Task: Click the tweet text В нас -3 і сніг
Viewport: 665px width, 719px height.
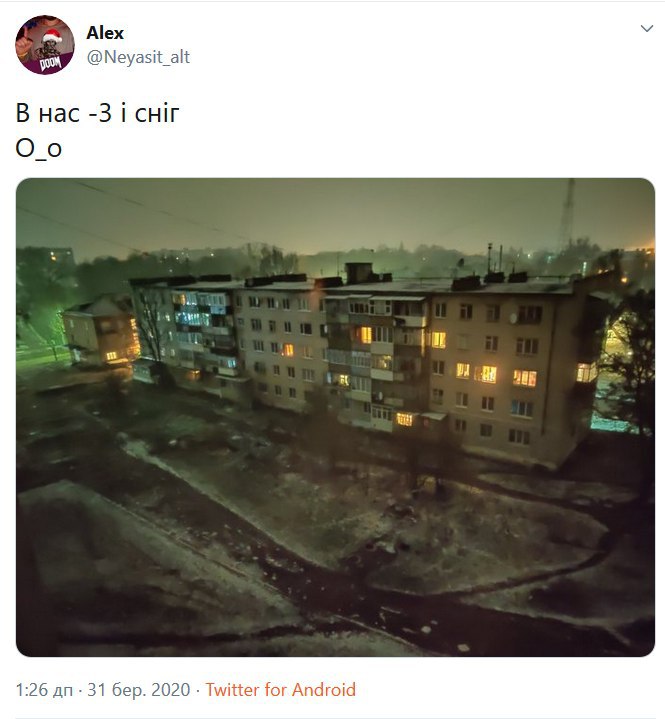Action: [x=97, y=113]
